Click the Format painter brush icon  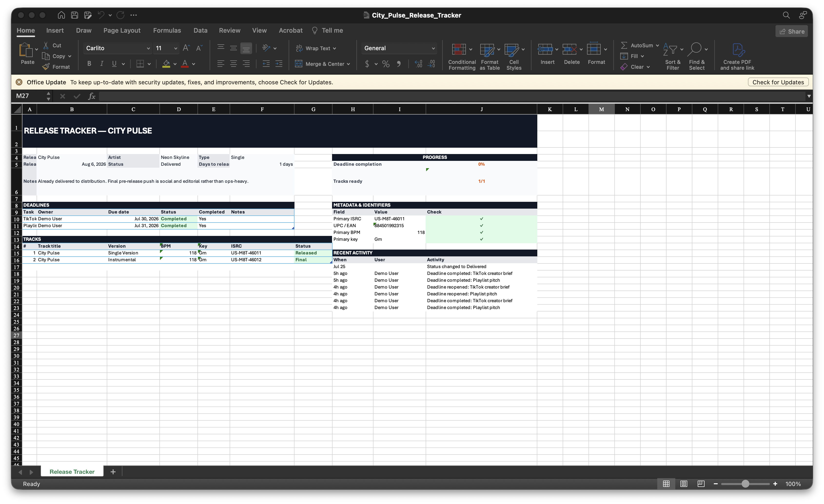[x=46, y=67]
